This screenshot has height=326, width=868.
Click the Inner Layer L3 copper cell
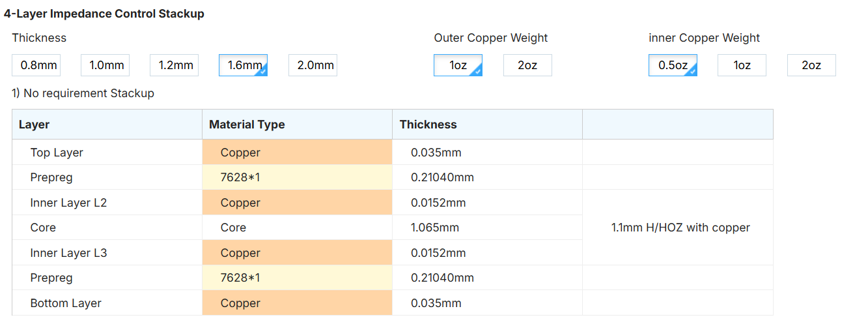point(297,253)
